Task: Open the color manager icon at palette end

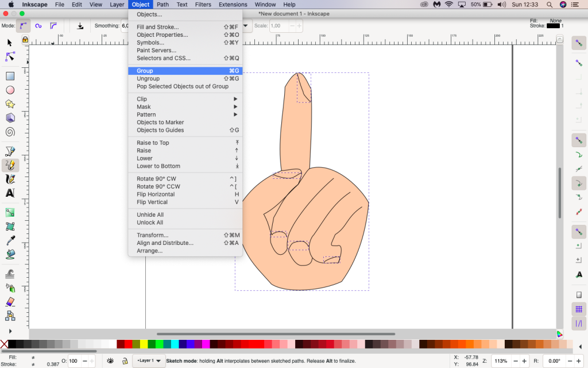Action: (559, 334)
